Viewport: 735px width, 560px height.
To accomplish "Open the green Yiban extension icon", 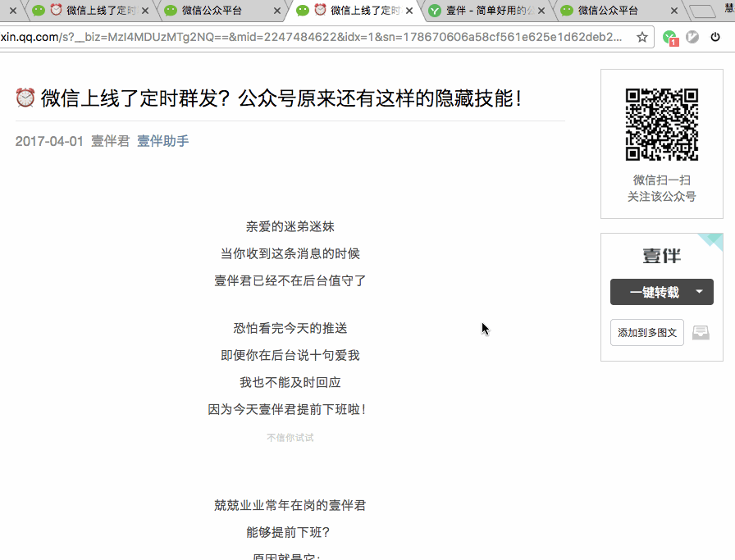I will coord(670,38).
